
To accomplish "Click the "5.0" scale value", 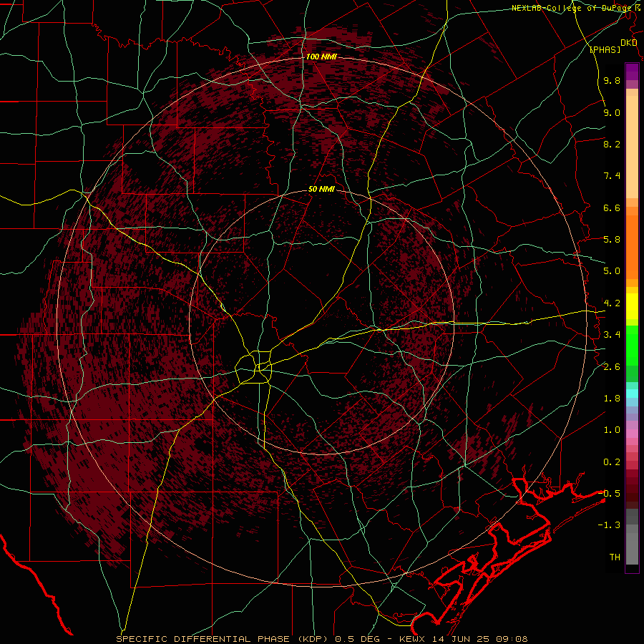I will (612, 271).
